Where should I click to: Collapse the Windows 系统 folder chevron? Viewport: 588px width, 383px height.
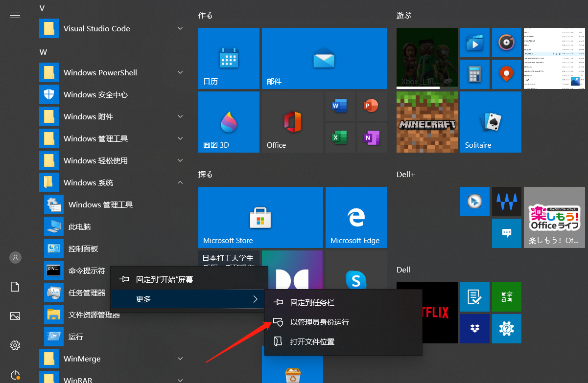click(180, 182)
